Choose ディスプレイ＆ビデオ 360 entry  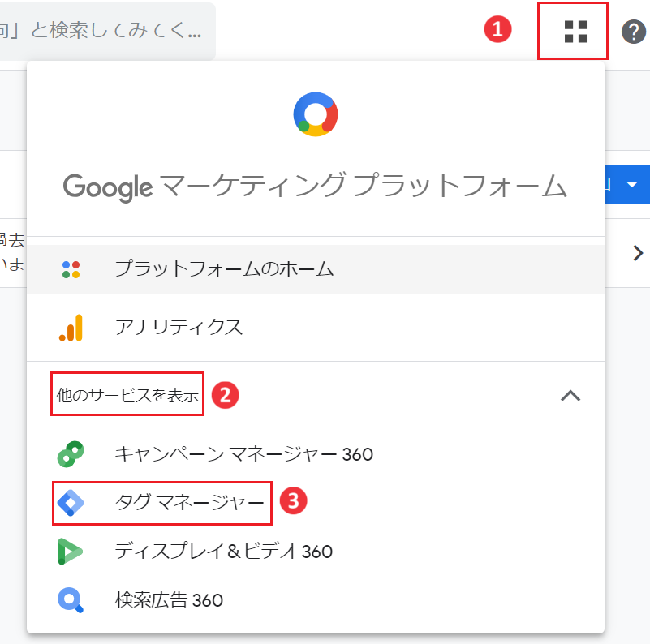[223, 552]
